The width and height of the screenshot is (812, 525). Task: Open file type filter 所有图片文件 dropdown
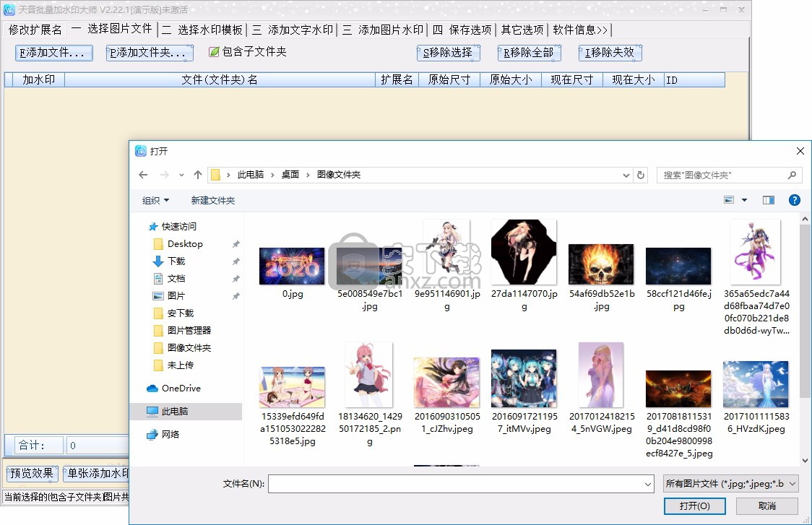(x=730, y=484)
